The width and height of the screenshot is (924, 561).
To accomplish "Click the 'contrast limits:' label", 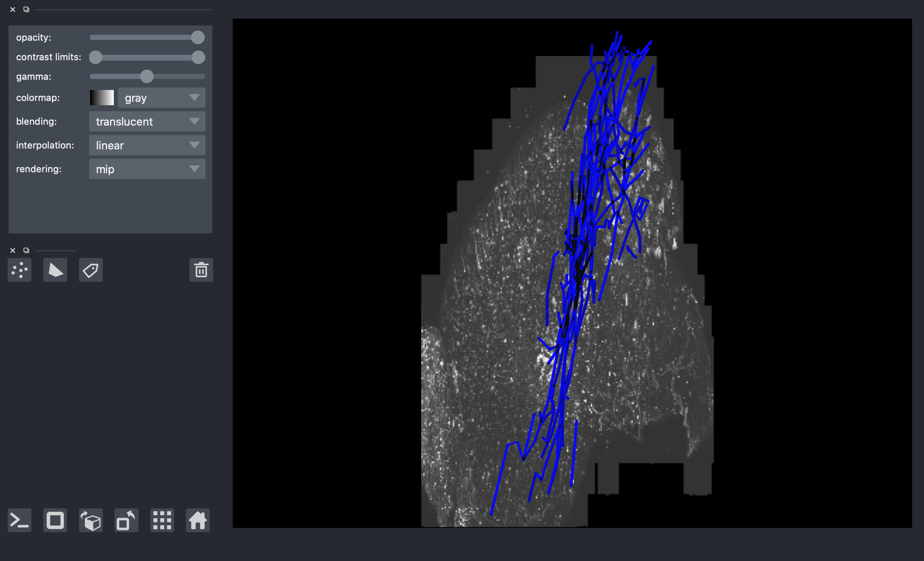I will point(48,57).
